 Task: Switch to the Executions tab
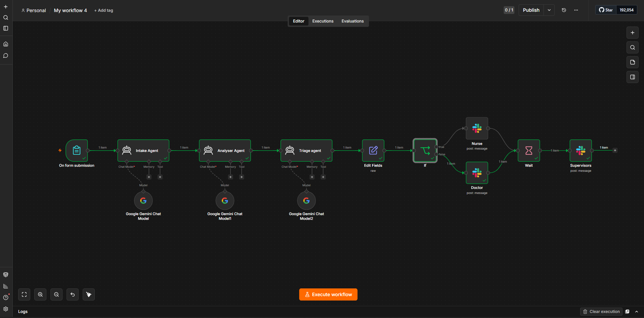323,21
